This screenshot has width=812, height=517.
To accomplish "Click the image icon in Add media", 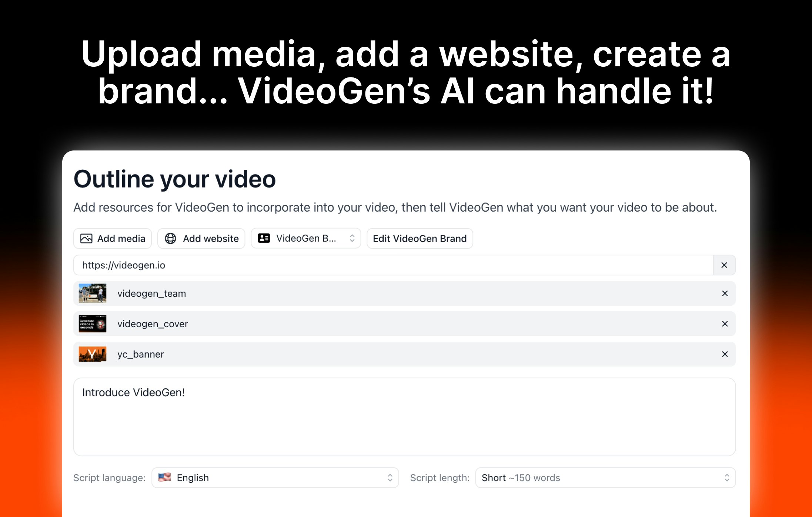I will (86, 238).
